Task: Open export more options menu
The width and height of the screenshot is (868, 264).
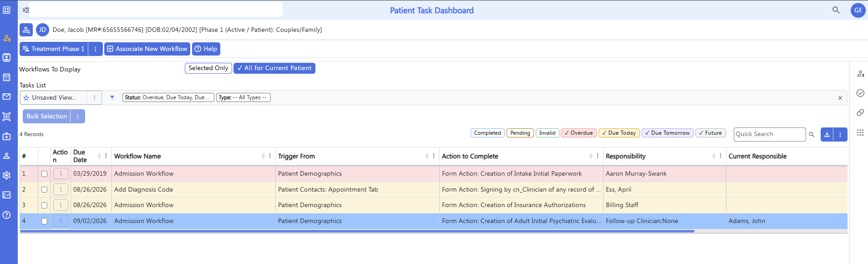Action: (x=840, y=134)
